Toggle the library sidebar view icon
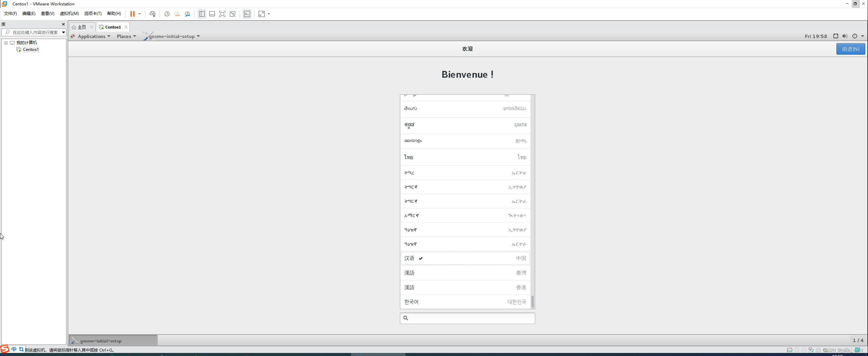Image resolution: width=868 pixels, height=356 pixels. [202, 14]
